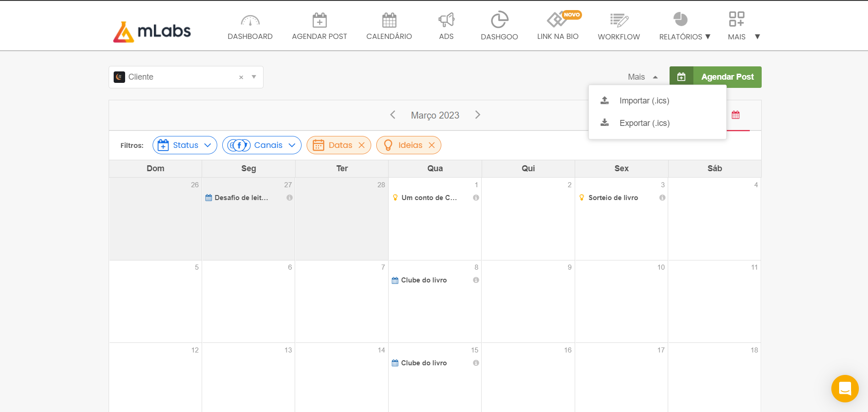The image size is (868, 412).
Task: Open the Cliente selector dropdown
Action: [254, 77]
